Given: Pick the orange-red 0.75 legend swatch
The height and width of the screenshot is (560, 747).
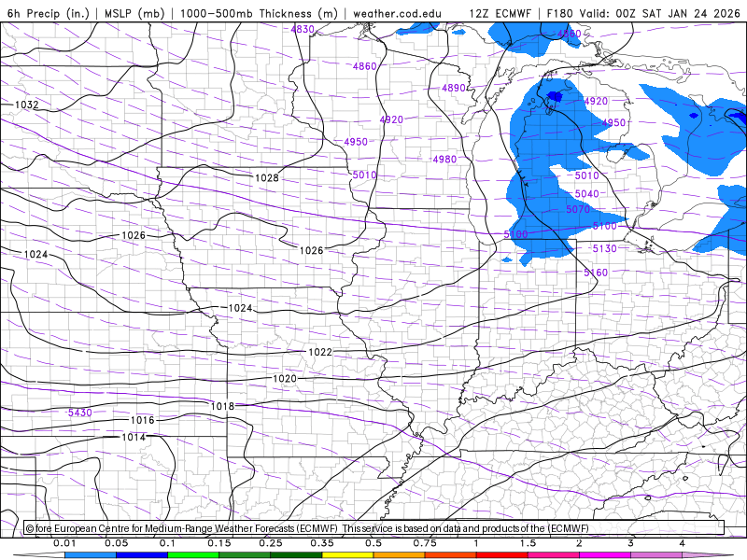Looking at the screenshot, I should pos(451,555).
